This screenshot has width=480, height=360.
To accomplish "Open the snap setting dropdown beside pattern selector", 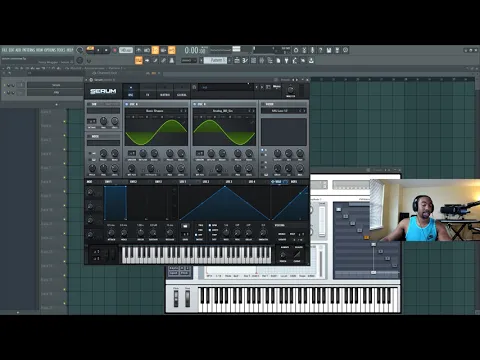I will (x=189, y=60).
